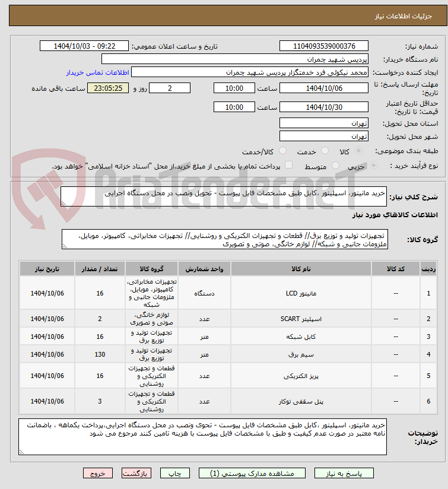Image resolution: width=448 pixels, height=489 pixels.
Task: Click the استان محل تحویل field
Action: (x=324, y=123)
